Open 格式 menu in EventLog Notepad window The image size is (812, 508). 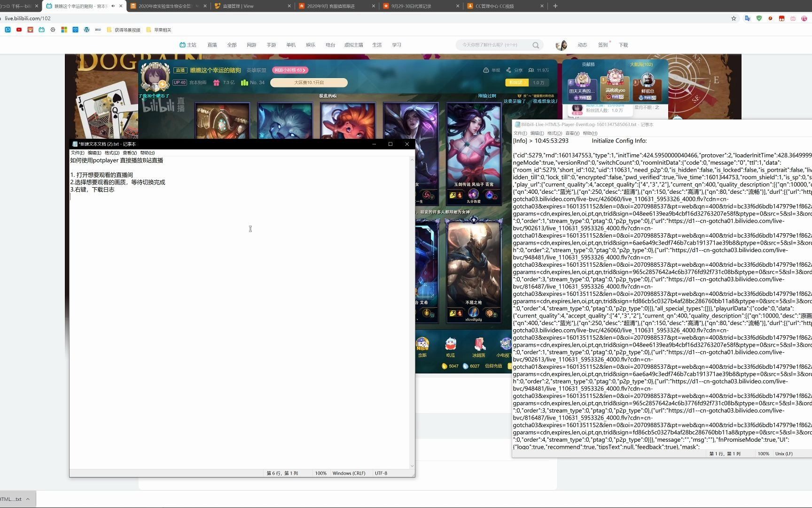554,133
